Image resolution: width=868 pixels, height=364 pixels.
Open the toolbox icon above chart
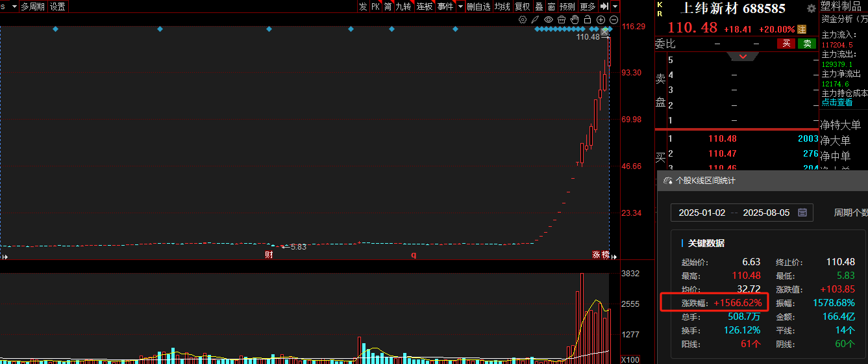tap(562, 20)
